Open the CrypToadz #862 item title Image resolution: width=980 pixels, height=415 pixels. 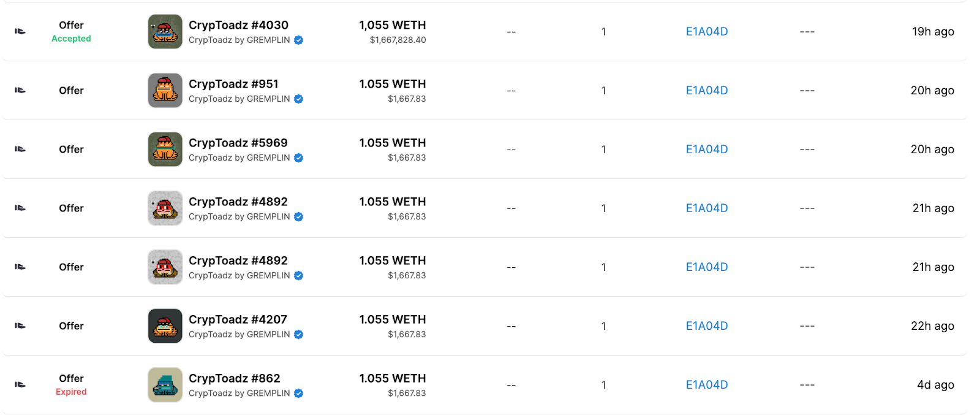click(234, 378)
